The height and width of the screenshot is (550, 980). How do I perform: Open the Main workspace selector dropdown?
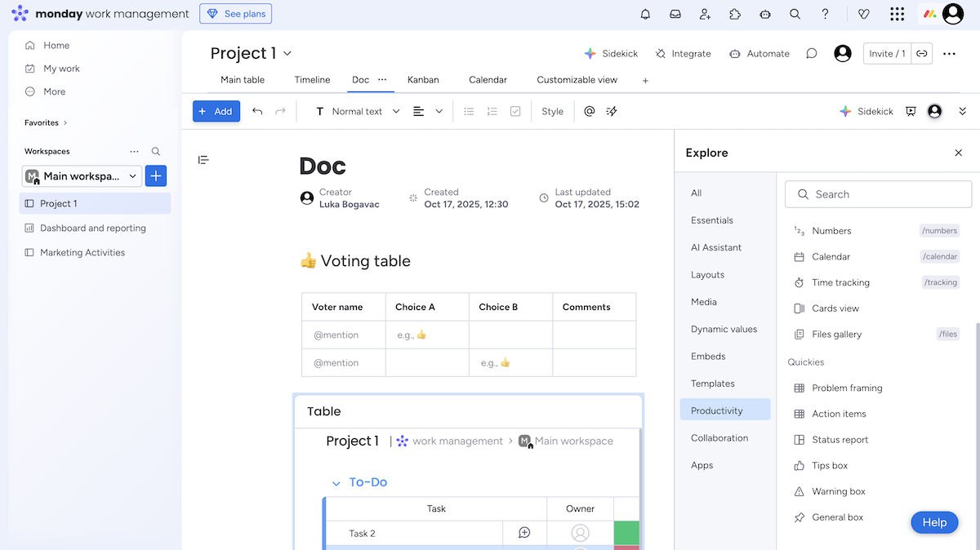pos(81,175)
